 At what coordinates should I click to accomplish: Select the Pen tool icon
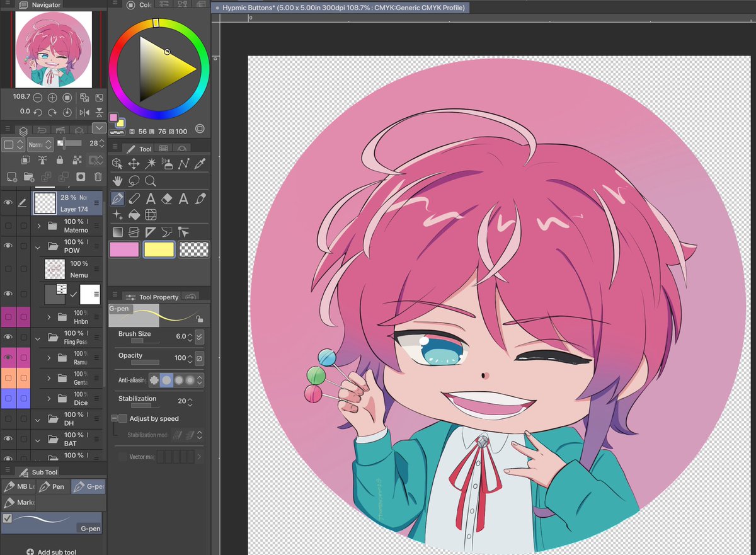tap(117, 199)
